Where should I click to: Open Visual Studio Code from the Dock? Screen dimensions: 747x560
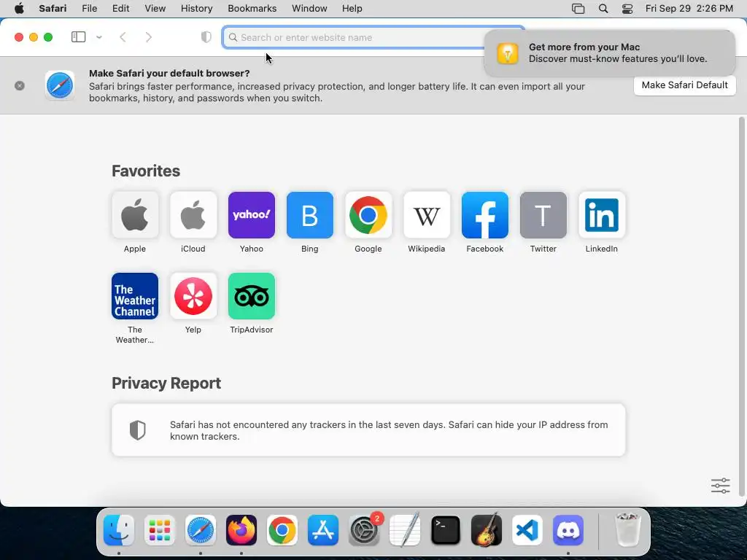[x=527, y=530]
